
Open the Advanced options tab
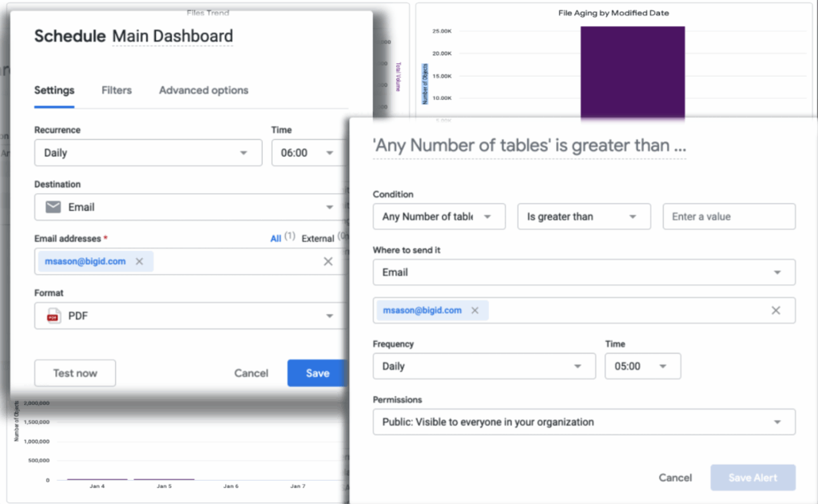pyautogui.click(x=203, y=90)
